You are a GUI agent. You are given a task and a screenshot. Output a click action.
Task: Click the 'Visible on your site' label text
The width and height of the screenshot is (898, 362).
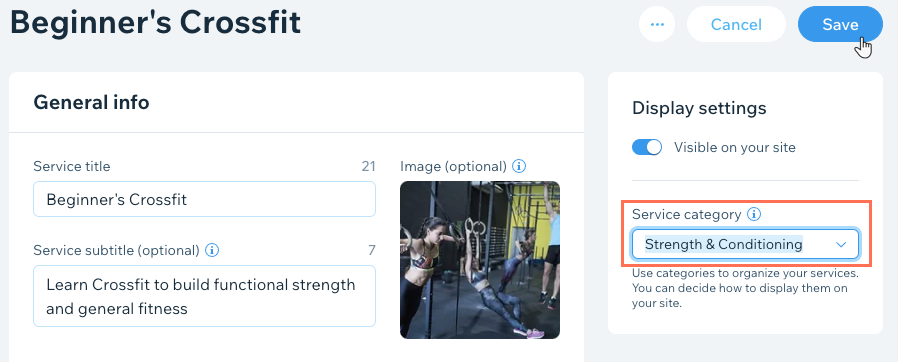pyautogui.click(x=735, y=147)
